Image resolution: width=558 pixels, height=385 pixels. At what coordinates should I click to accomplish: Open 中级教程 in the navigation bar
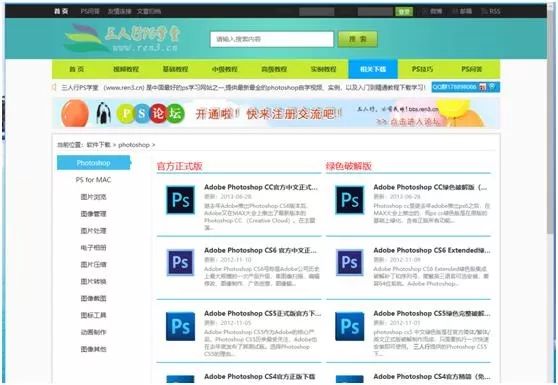click(x=225, y=69)
